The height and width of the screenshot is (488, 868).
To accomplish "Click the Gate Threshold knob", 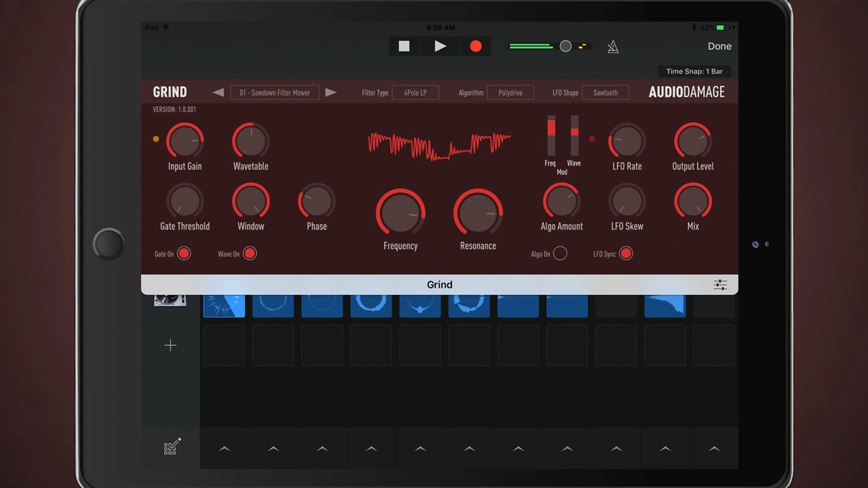I will pyautogui.click(x=185, y=201).
